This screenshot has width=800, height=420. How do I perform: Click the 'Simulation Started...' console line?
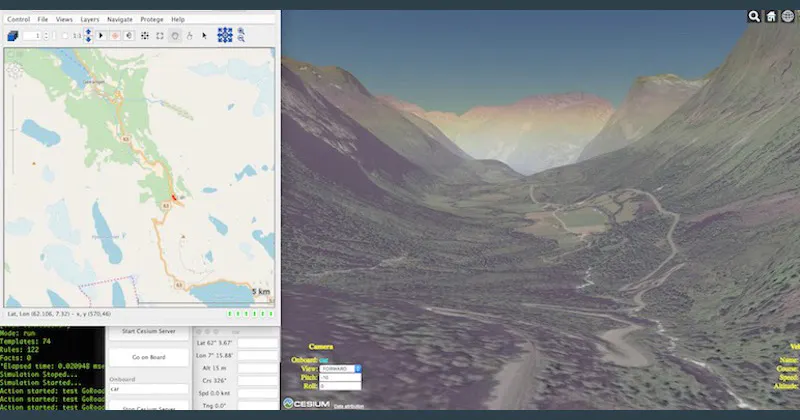pos(40,383)
